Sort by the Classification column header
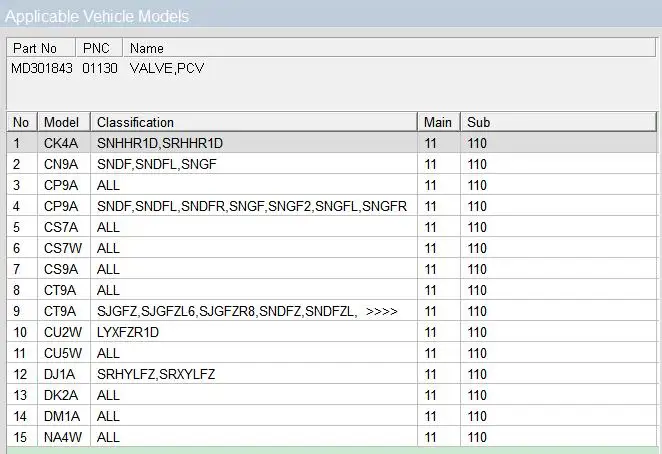 click(254, 122)
